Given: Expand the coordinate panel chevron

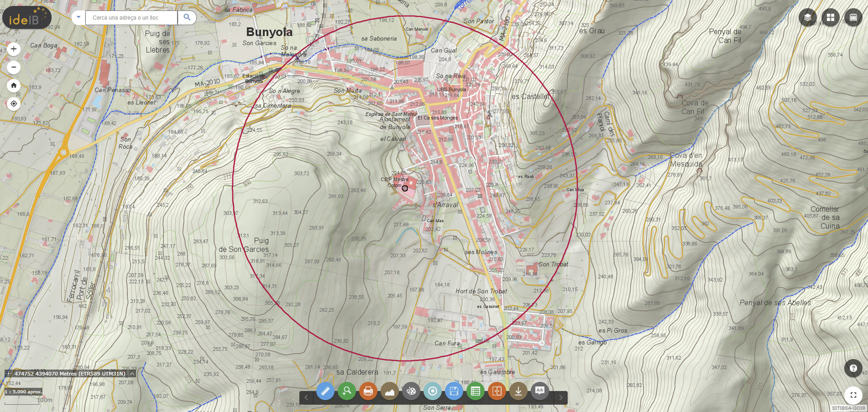Looking at the screenshot, I should (x=132, y=373).
